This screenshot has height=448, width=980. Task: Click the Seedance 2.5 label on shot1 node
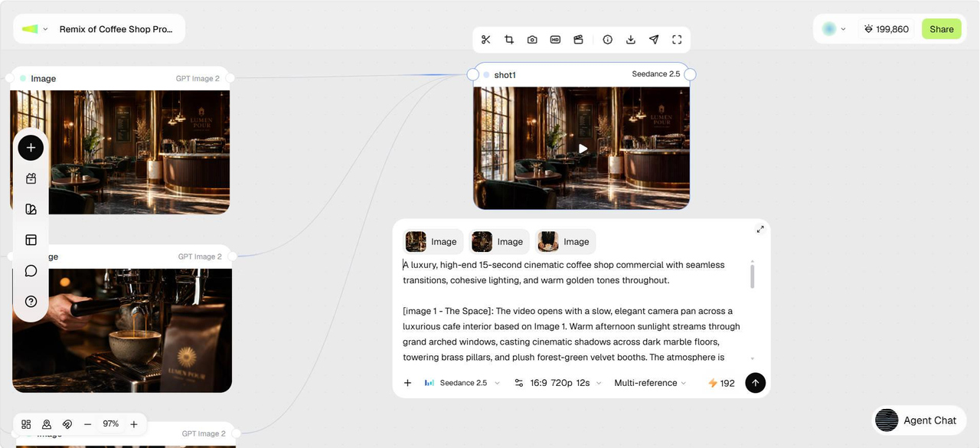pyautogui.click(x=655, y=74)
